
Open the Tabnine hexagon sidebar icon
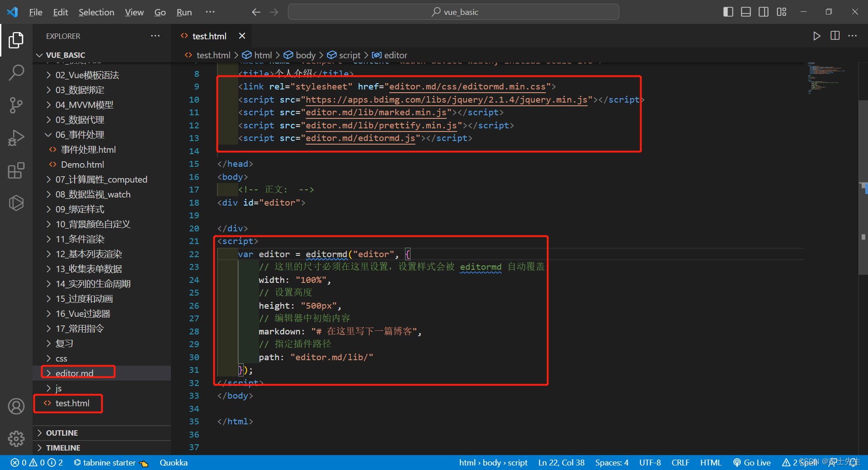16,203
